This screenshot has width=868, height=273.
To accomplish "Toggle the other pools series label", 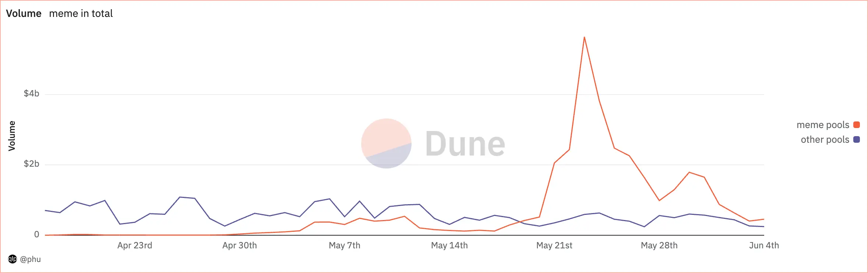I will (825, 140).
